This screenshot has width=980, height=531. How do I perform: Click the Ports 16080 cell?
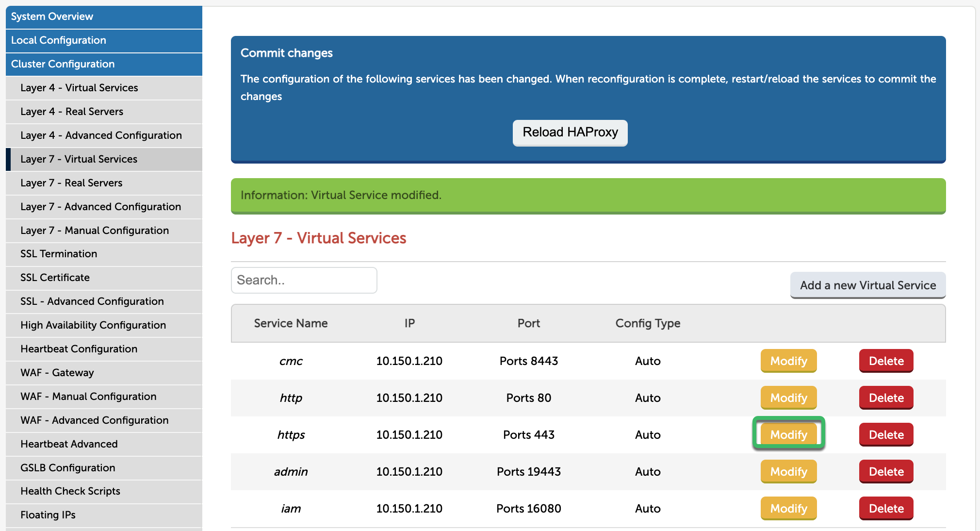click(528, 509)
